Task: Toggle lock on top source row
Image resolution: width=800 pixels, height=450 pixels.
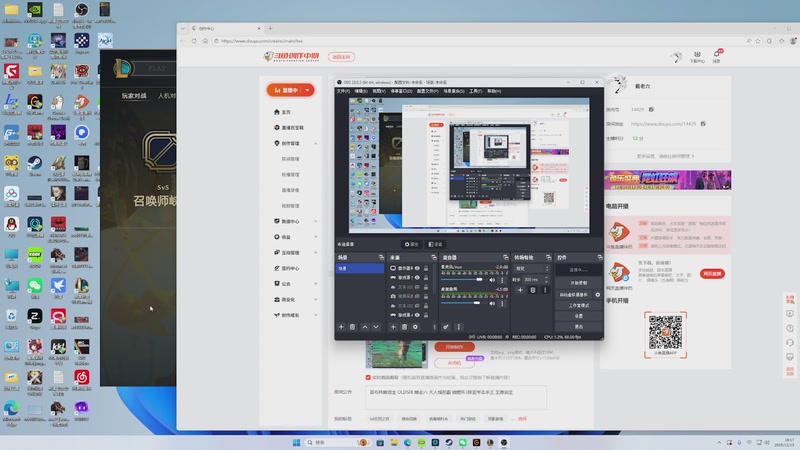Action: pyautogui.click(x=426, y=268)
